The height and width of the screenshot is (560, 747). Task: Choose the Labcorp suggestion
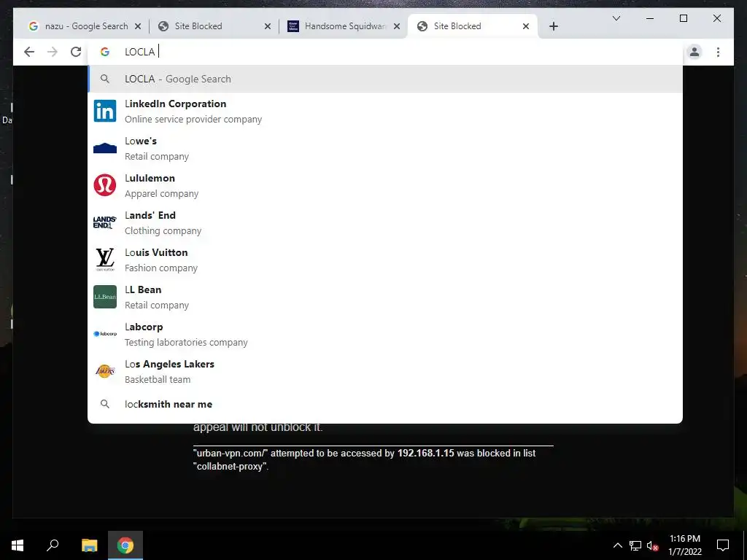point(385,334)
